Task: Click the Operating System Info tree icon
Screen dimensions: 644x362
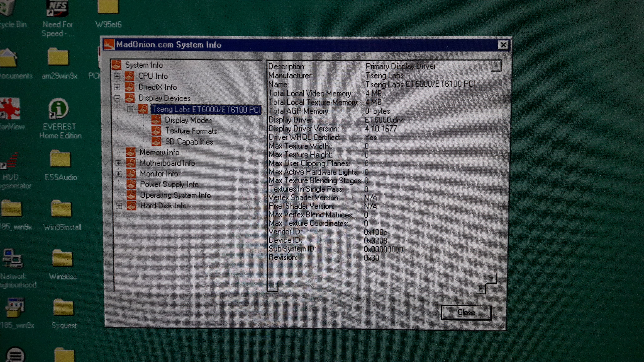Action: 132,195
